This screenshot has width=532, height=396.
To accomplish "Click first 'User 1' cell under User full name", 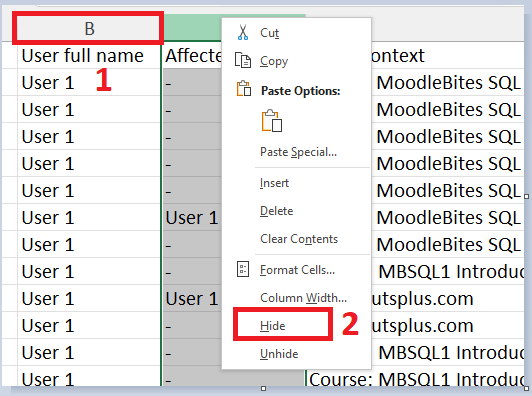I will 89,82.
